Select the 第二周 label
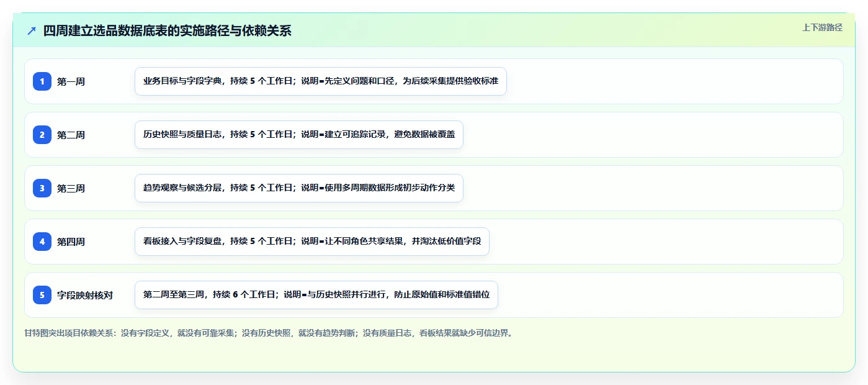 point(71,135)
